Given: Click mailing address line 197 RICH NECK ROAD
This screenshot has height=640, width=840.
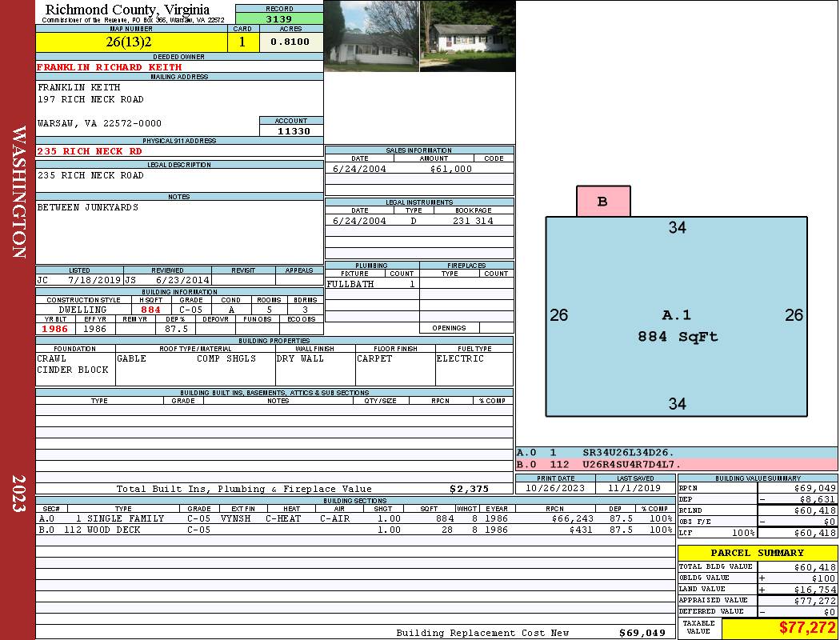Looking at the screenshot, I should click(x=90, y=100).
